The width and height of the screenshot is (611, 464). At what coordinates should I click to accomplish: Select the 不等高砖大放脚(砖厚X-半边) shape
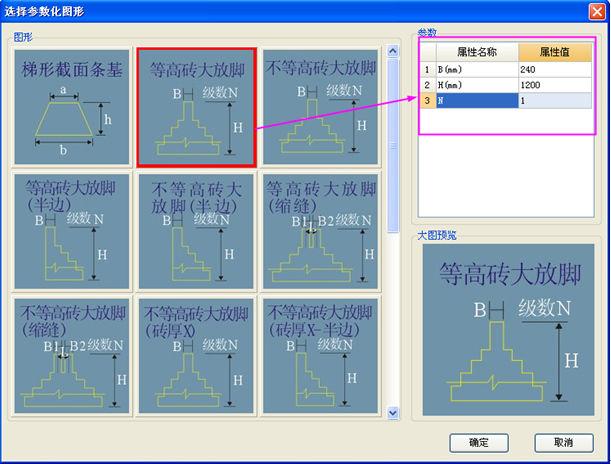321,354
